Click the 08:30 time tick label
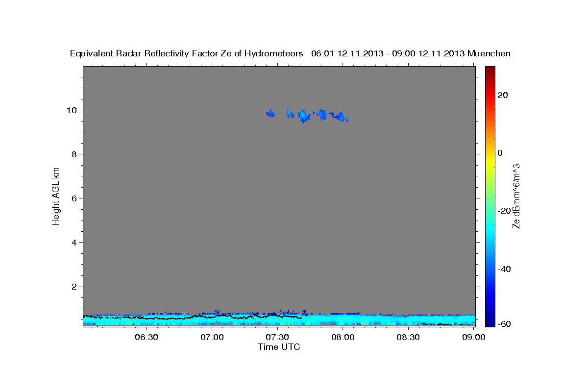 (409, 337)
